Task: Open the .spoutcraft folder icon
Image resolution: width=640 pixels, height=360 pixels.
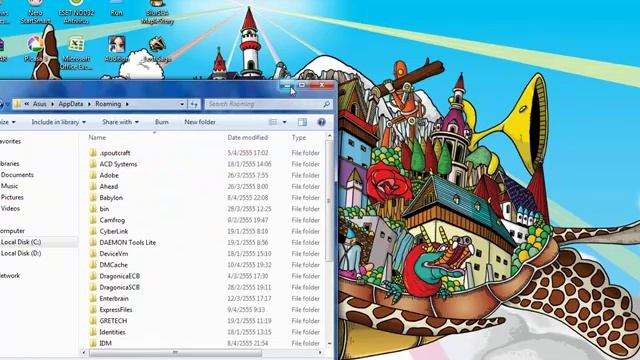Action: [93, 153]
